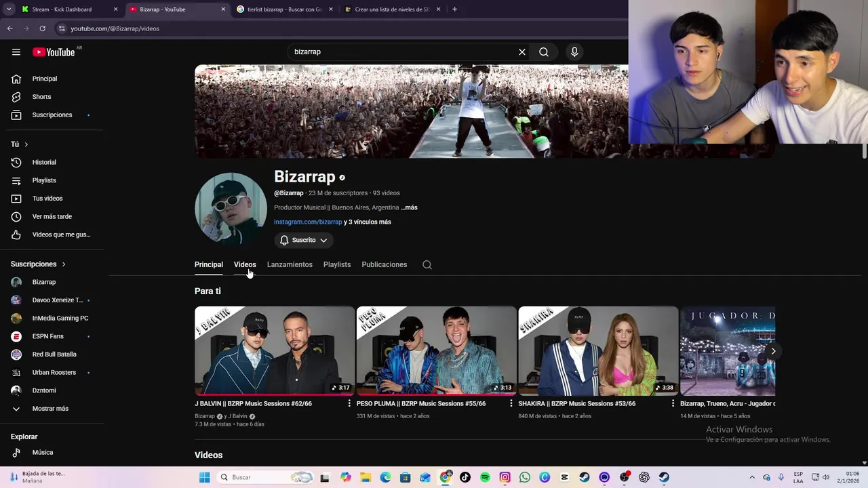This screenshot has width=868, height=488.
Task: Click the magnifier search button
Action: pos(544,52)
